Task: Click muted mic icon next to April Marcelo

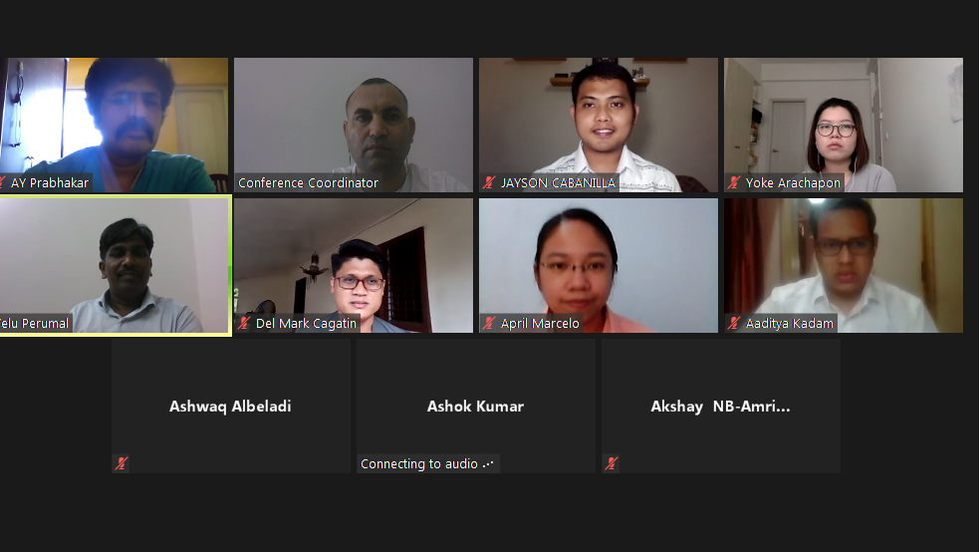Action: pyautogui.click(x=489, y=323)
